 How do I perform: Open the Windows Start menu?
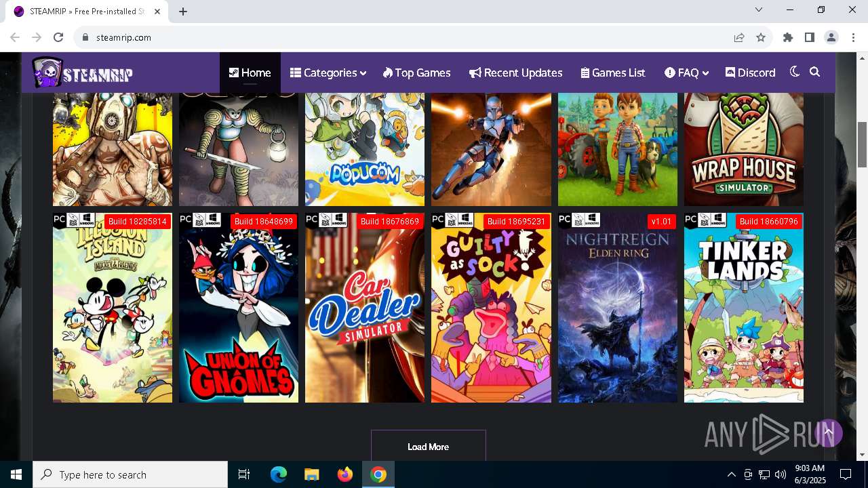pyautogui.click(x=16, y=474)
